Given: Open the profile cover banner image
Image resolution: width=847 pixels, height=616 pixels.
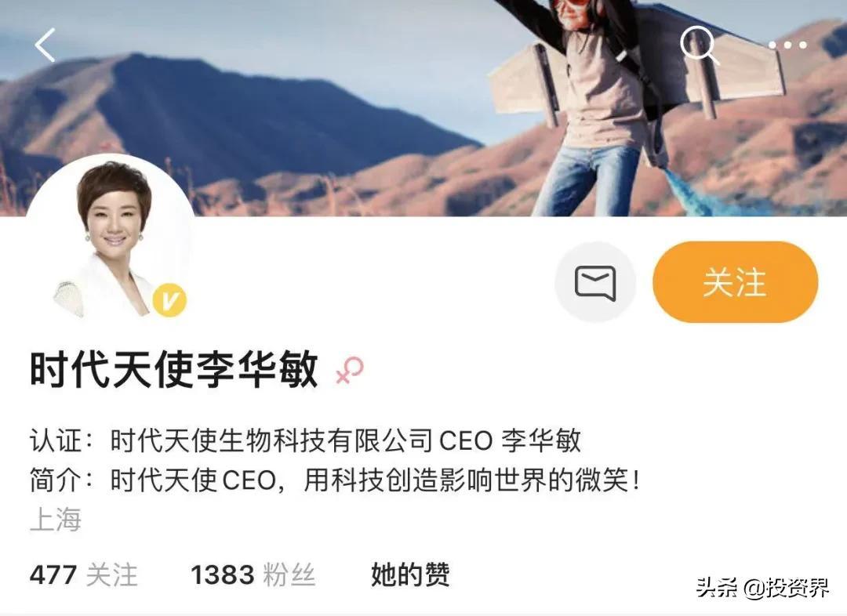Looking at the screenshot, I should pyautogui.click(x=423, y=108).
